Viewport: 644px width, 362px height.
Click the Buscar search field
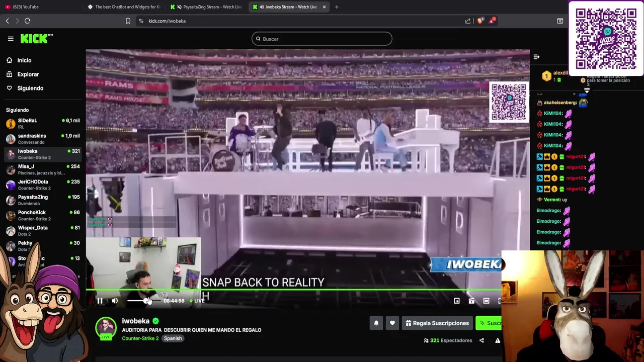[x=322, y=39]
